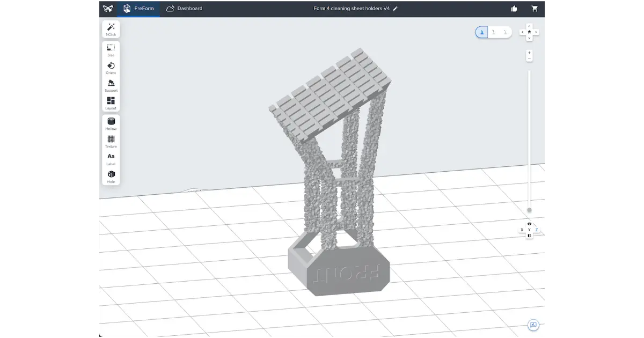Screen dimensions: 644x338
Task: Open the Orient tool
Action: click(111, 68)
